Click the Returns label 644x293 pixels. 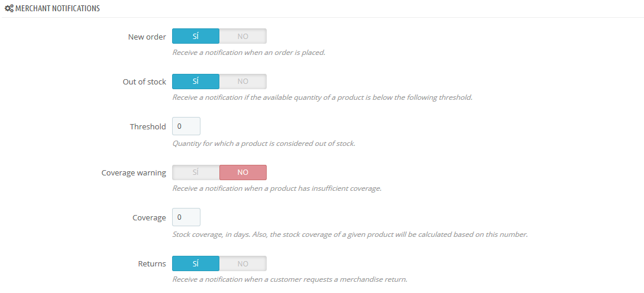(152, 263)
